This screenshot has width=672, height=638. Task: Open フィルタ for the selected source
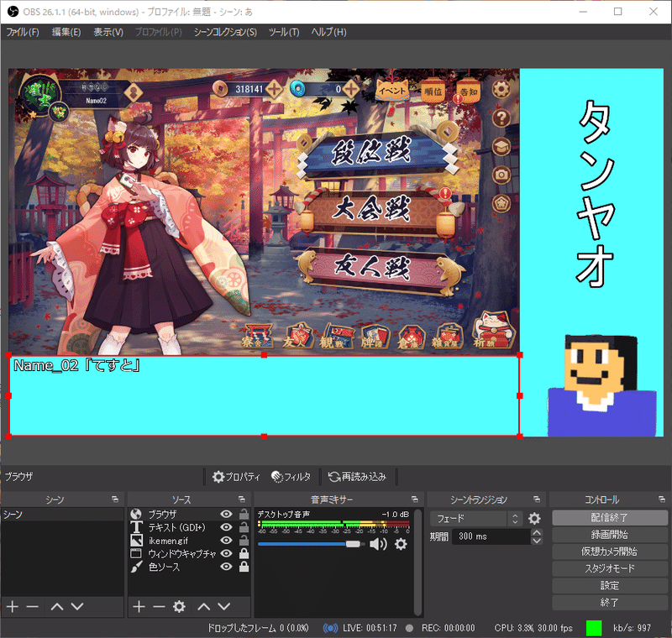(x=291, y=477)
